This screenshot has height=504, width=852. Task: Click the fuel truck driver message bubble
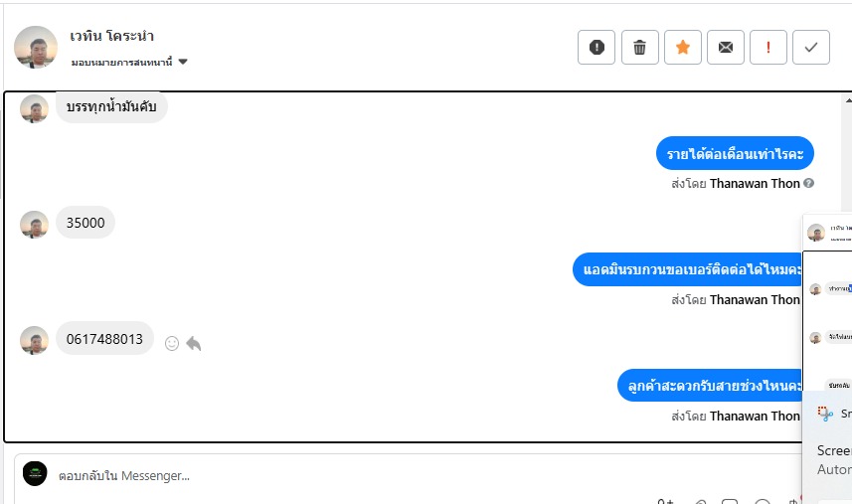pos(110,106)
